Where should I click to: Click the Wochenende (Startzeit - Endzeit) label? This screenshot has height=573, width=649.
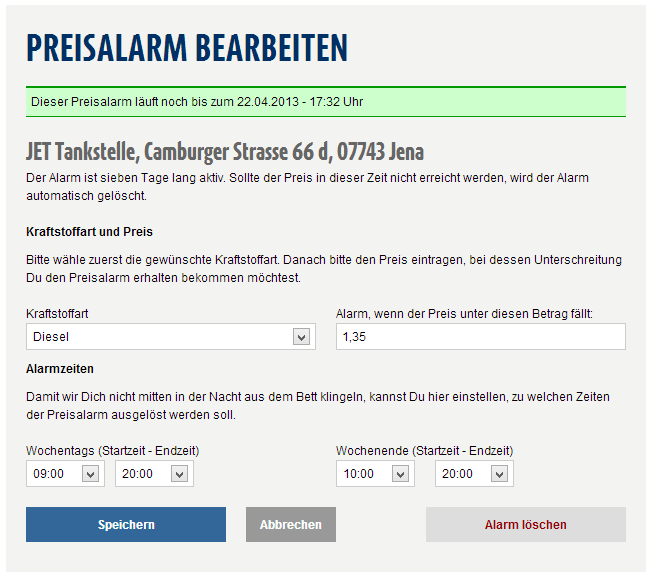click(425, 451)
